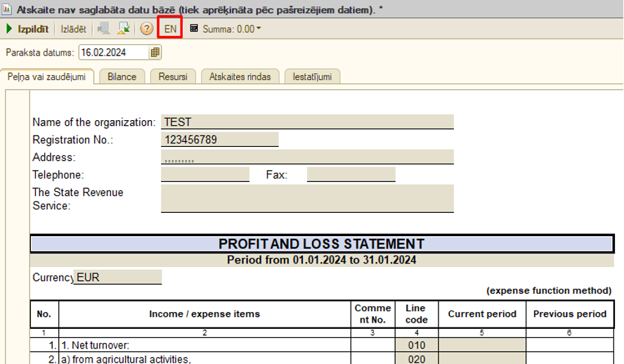624x364 pixels.
Task: Go to the Atskaites rindas tab
Action: tap(240, 77)
